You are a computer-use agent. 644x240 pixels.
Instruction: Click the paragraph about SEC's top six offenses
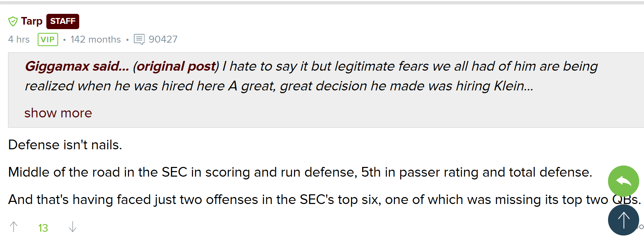(304, 199)
